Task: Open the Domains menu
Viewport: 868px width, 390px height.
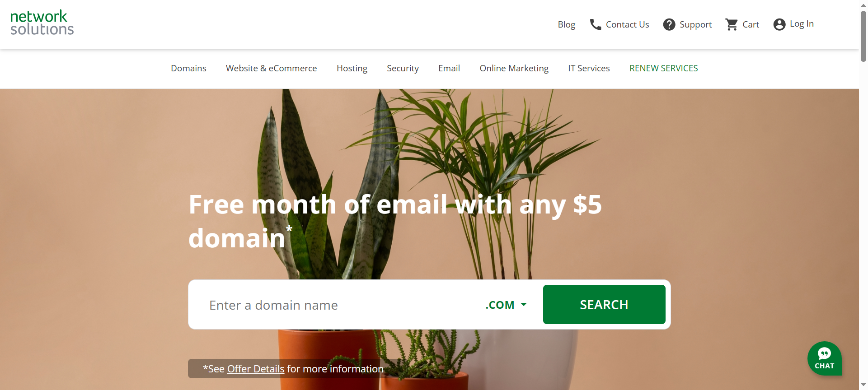Action: (x=188, y=68)
